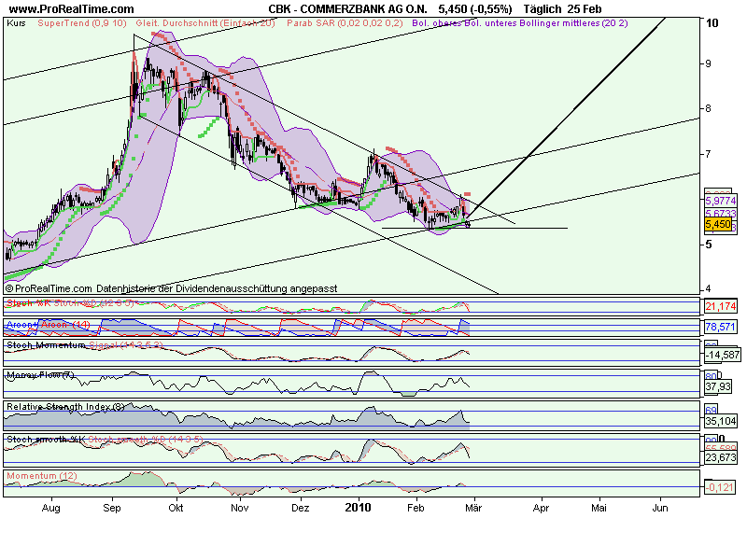Click the price axis label 8

[709, 108]
